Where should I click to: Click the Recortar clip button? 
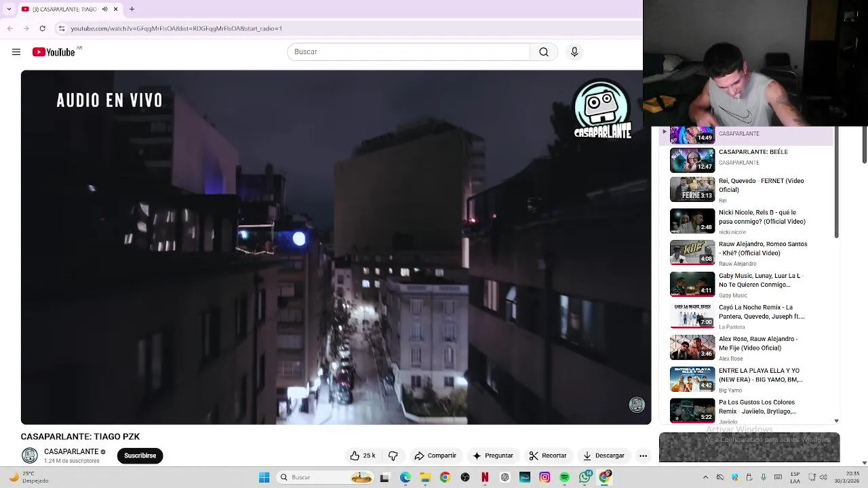pos(548,455)
